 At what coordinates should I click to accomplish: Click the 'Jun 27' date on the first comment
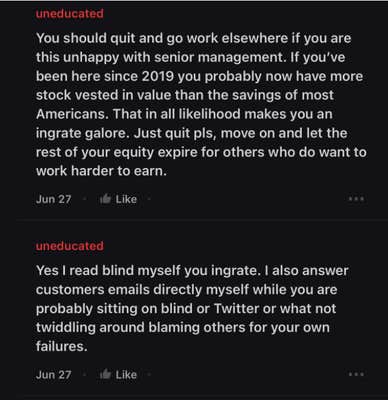[53, 199]
